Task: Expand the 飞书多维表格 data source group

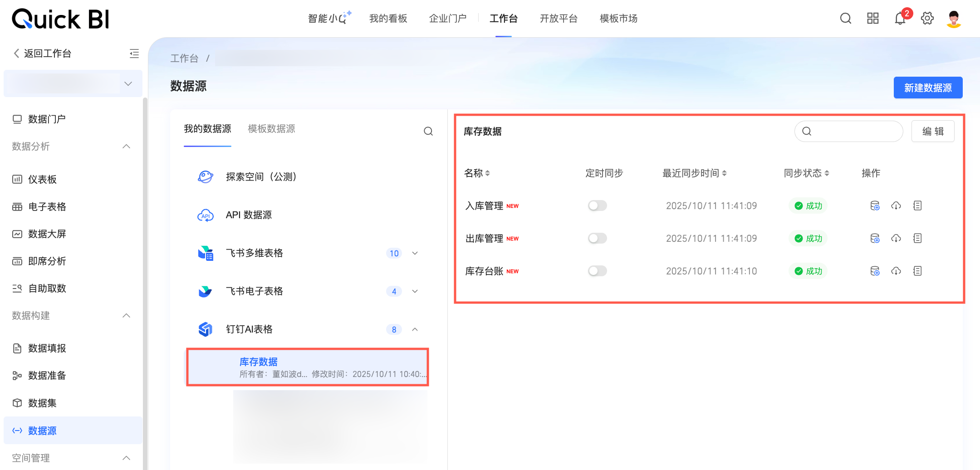Action: pos(415,253)
